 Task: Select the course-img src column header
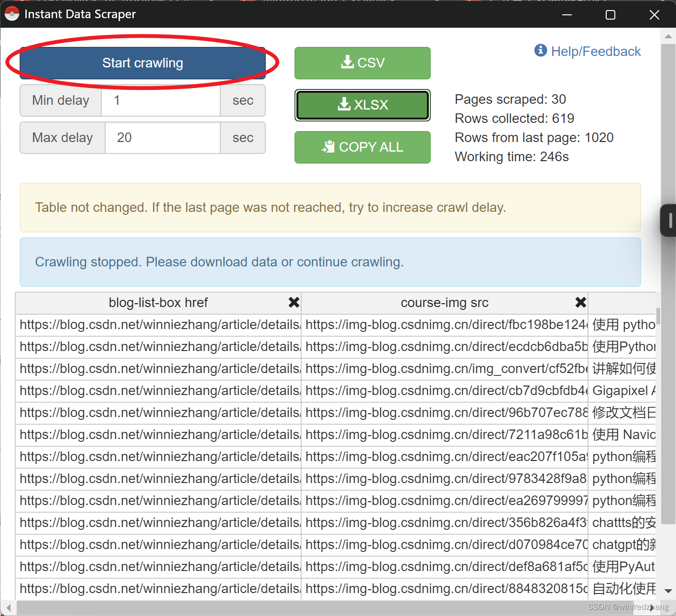(x=445, y=303)
